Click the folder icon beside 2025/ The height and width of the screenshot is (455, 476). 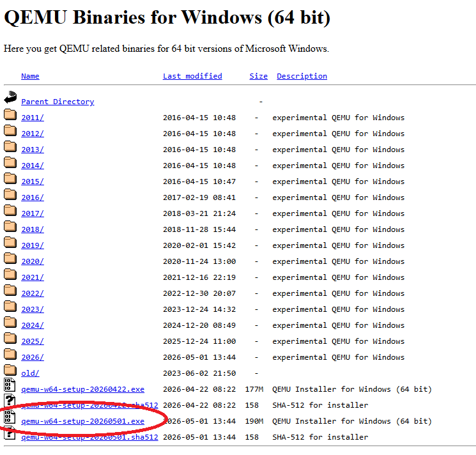[10, 338]
